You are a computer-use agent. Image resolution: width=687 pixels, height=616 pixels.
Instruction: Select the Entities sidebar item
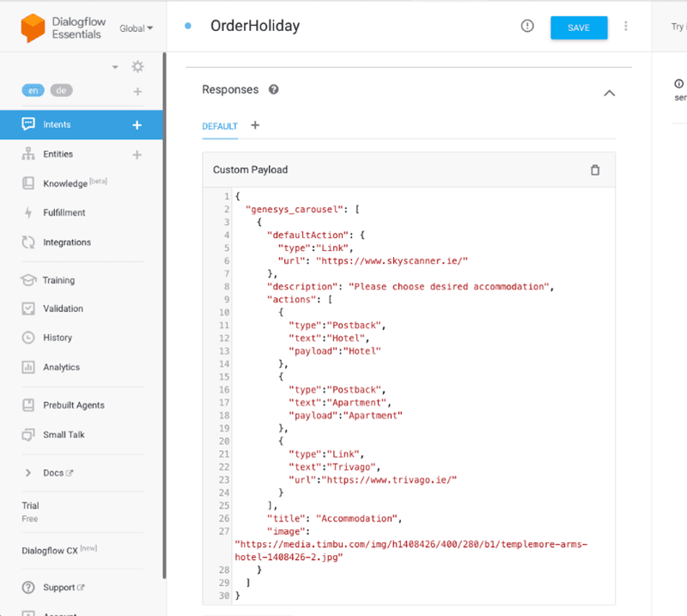click(54, 153)
